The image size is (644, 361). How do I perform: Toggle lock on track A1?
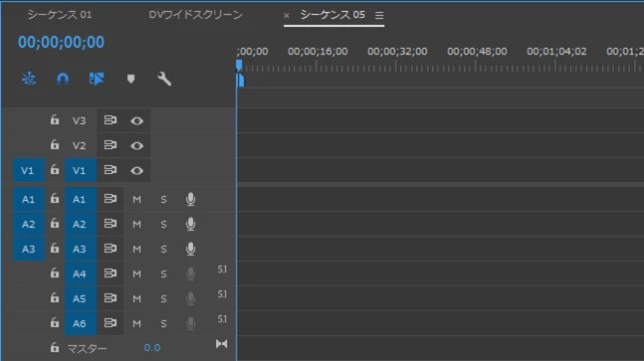(55, 199)
